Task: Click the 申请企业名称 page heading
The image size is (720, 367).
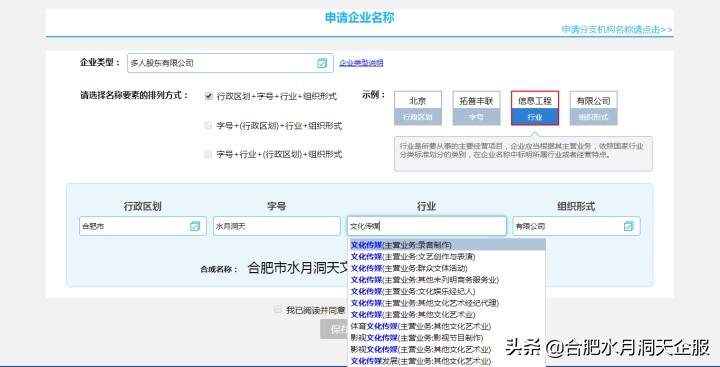Action: pyautogui.click(x=360, y=18)
